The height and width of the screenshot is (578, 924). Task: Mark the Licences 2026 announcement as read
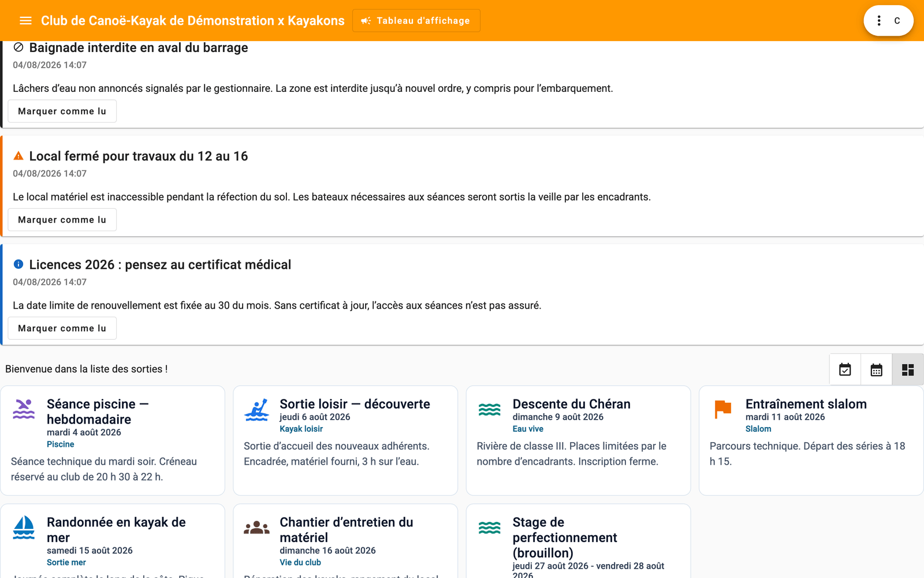(x=62, y=328)
